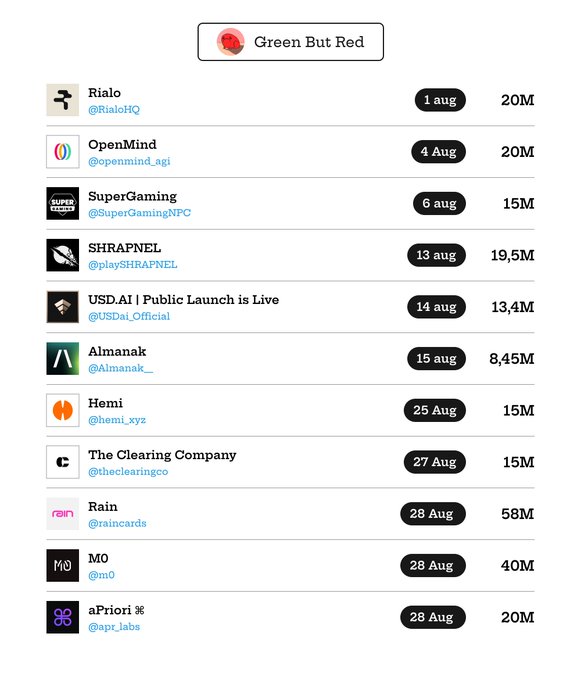Click the Almanak green logo
This screenshot has width=581, height=680.
point(62,358)
